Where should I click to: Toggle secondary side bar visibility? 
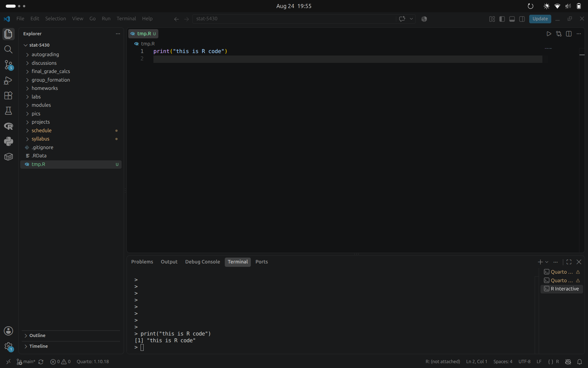522,19
